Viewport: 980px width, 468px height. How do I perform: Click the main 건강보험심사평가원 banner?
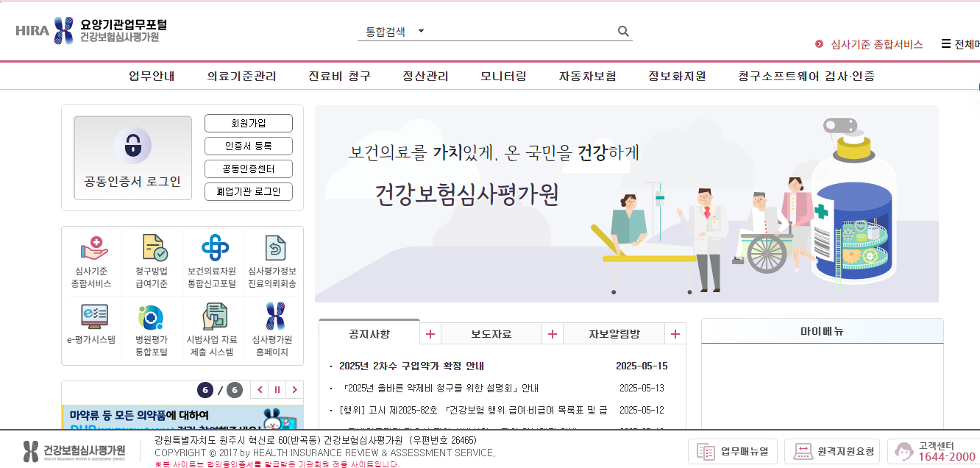pyautogui.click(x=627, y=204)
